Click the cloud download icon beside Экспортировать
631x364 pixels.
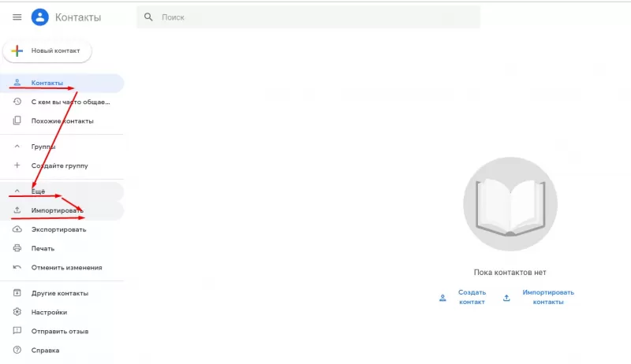point(17,229)
